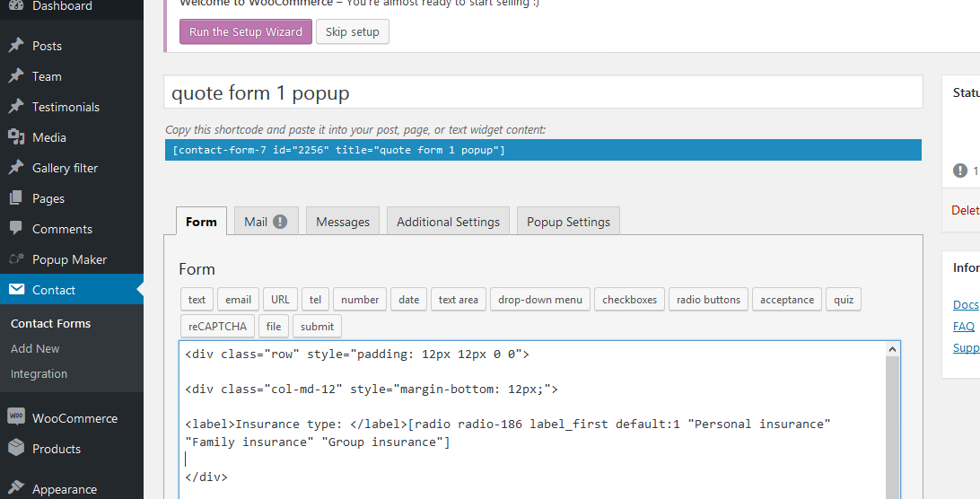Click the WooCommerce icon in sidebar
The width and height of the screenshot is (980, 499).
pos(16,417)
